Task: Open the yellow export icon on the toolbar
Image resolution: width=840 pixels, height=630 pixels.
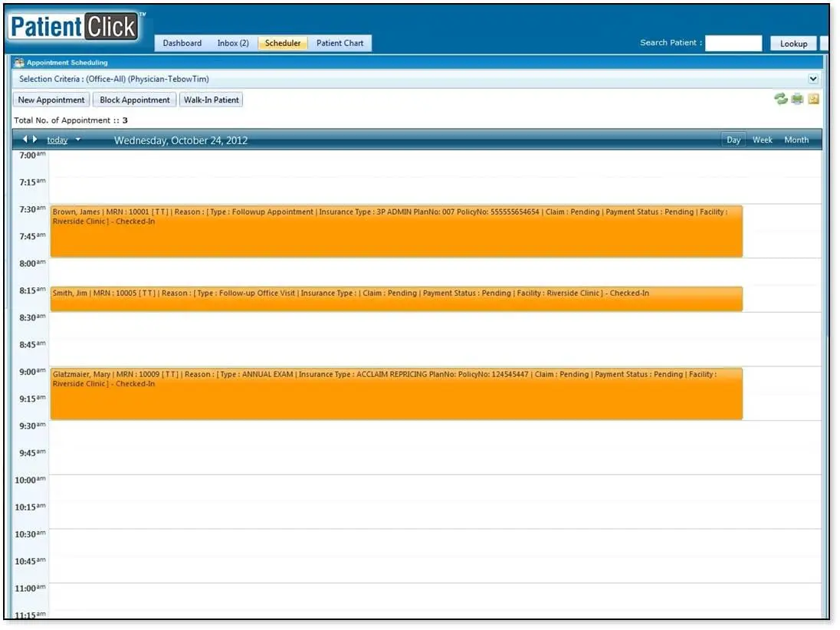Action: click(813, 99)
